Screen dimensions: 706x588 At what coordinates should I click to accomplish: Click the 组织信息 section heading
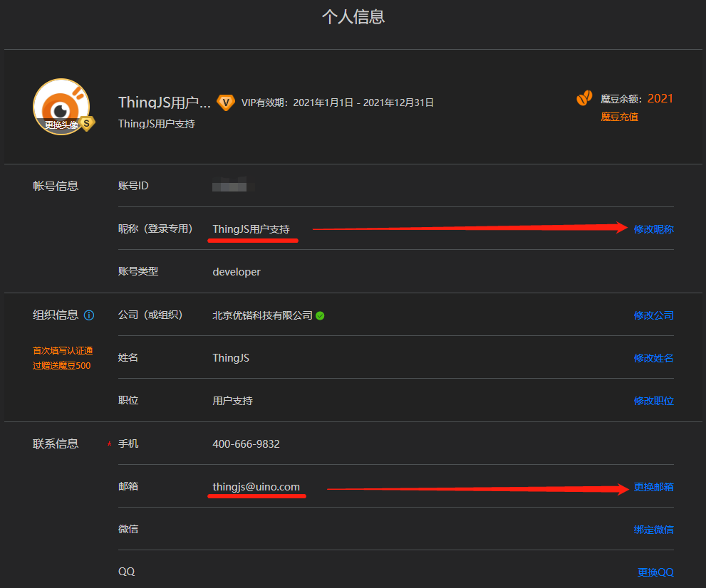click(x=56, y=315)
